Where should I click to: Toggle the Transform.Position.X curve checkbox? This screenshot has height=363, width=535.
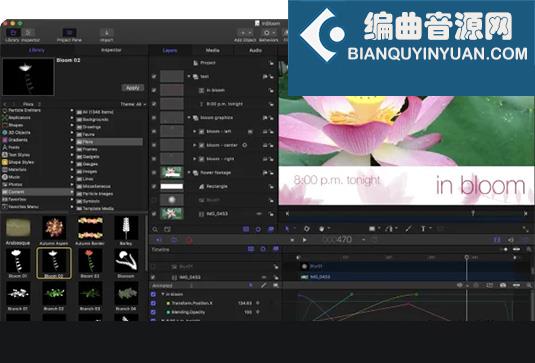[x=153, y=303]
